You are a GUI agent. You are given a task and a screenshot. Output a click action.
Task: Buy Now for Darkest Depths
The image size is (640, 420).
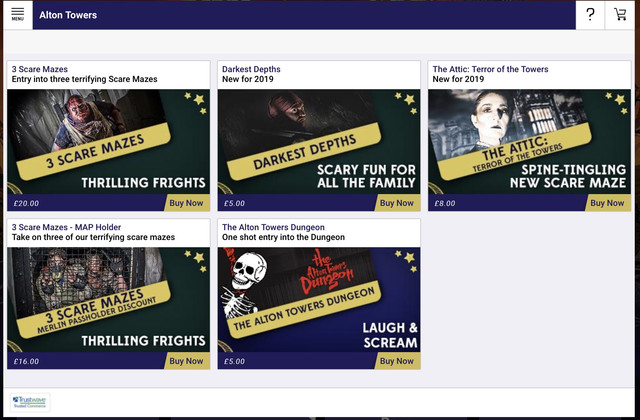[398, 203]
